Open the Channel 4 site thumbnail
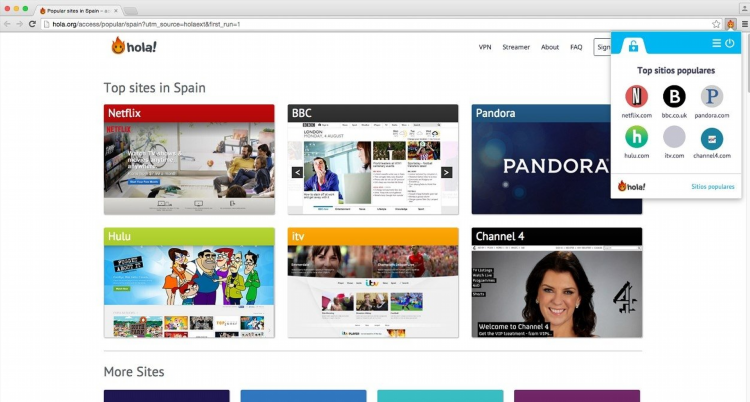The height and width of the screenshot is (402, 750). (557, 282)
